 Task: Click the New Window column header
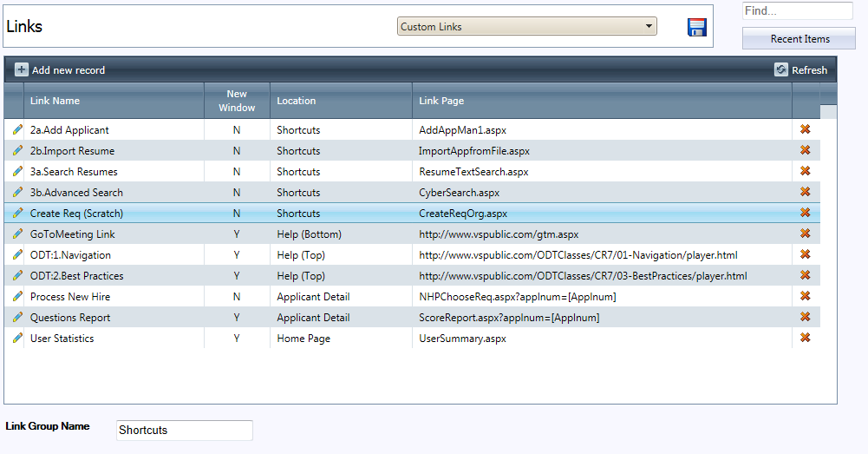point(237,101)
